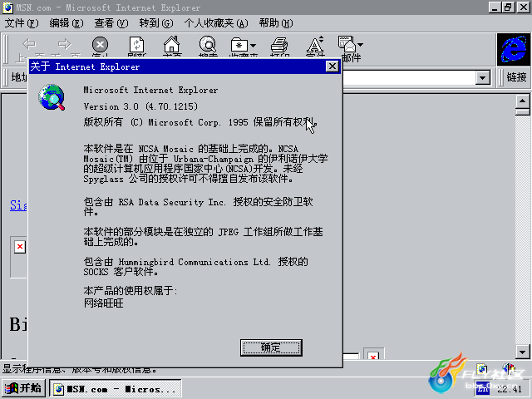The height and width of the screenshot is (399, 532).
Task: Close the 关于 Internet Explorer dialog
Action: coord(332,66)
